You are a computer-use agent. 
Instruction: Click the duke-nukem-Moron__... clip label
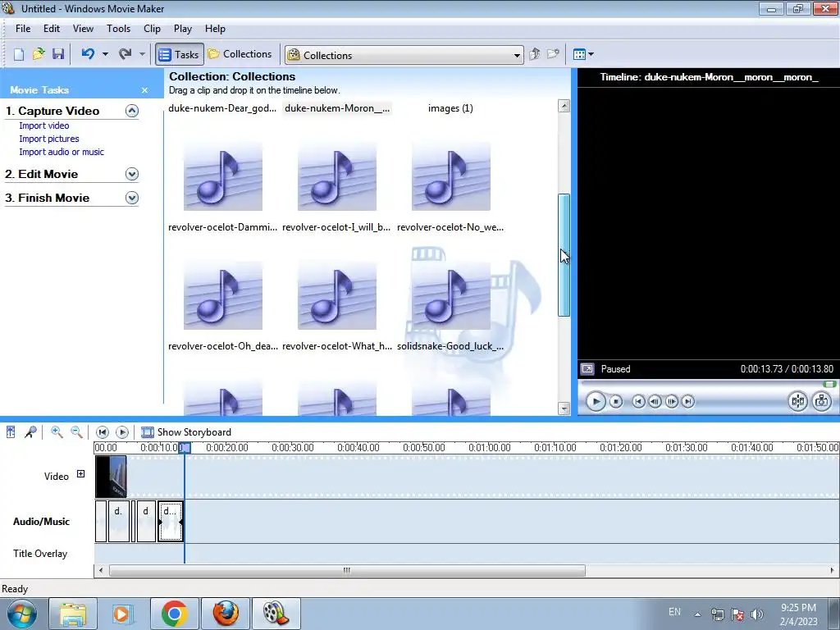337,108
